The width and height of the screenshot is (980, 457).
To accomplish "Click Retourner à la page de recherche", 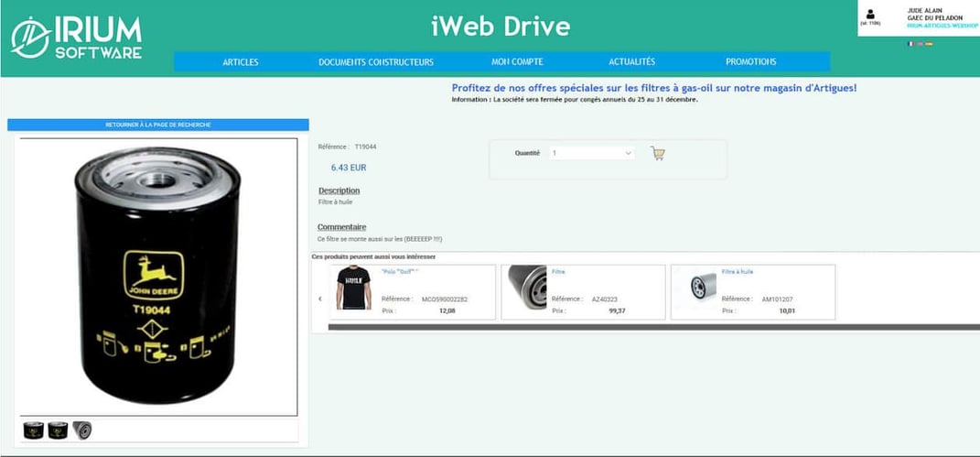I will tap(158, 125).
